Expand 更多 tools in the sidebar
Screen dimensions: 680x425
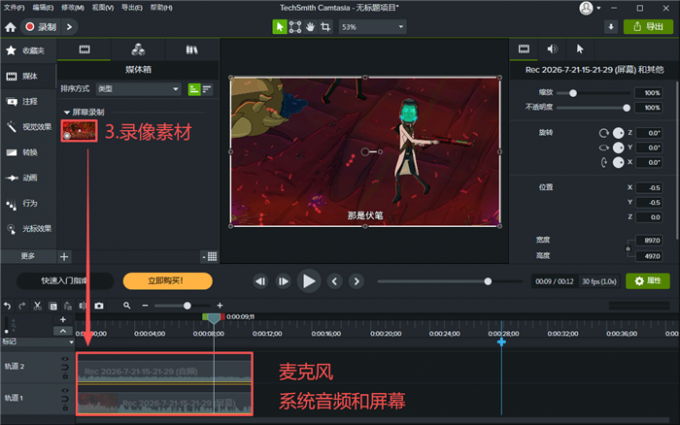click(x=28, y=256)
